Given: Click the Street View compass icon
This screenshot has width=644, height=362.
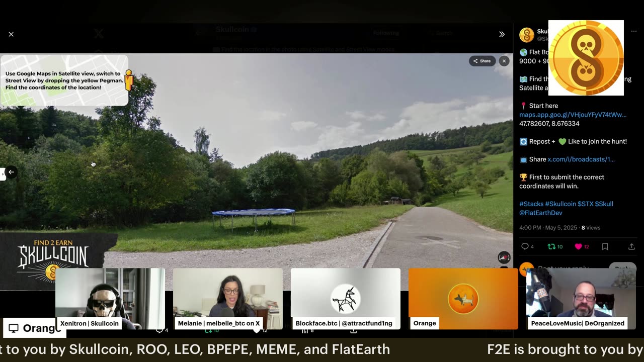Looking at the screenshot, I should (504, 257).
